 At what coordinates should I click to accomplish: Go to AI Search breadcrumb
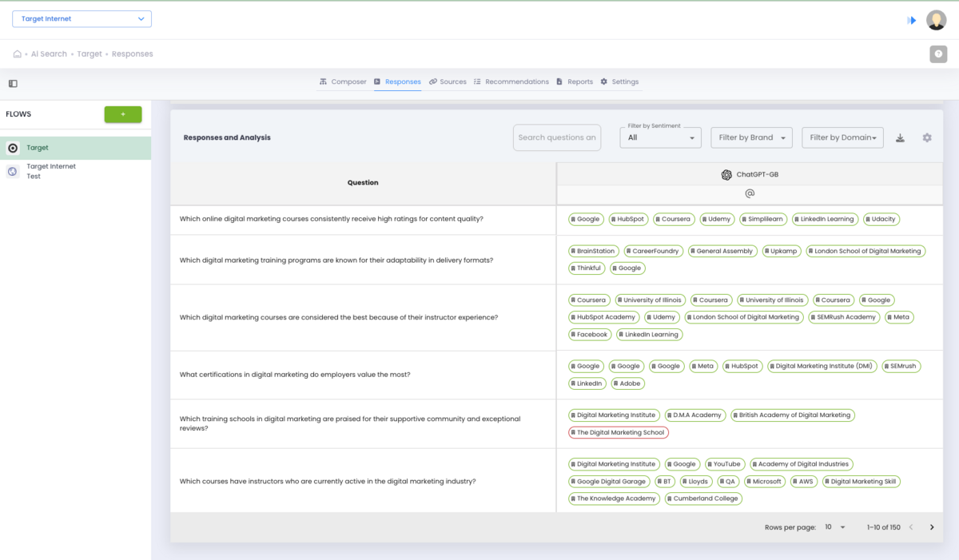pos(49,54)
